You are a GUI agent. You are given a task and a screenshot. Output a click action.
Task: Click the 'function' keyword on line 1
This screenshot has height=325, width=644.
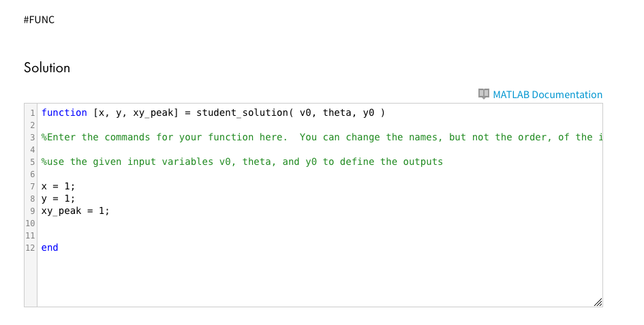tap(64, 112)
